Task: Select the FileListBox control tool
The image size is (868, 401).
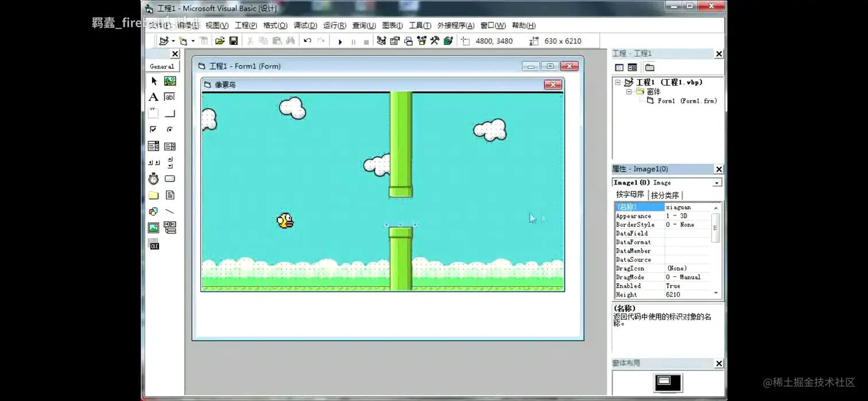Action: pos(170,195)
